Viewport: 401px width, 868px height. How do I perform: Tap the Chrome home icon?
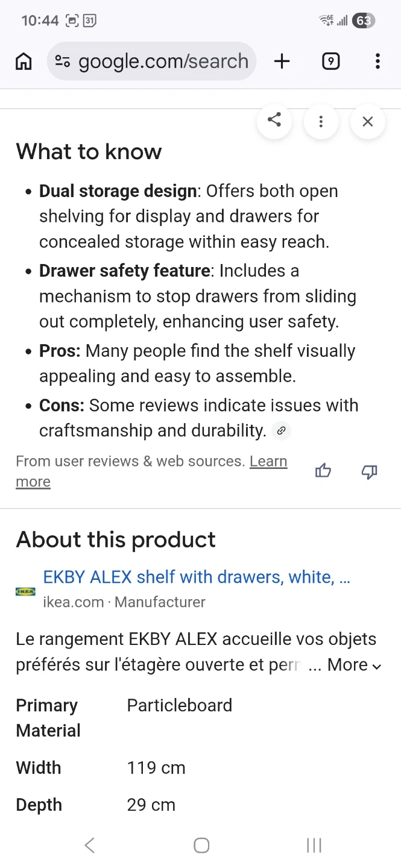(x=24, y=61)
